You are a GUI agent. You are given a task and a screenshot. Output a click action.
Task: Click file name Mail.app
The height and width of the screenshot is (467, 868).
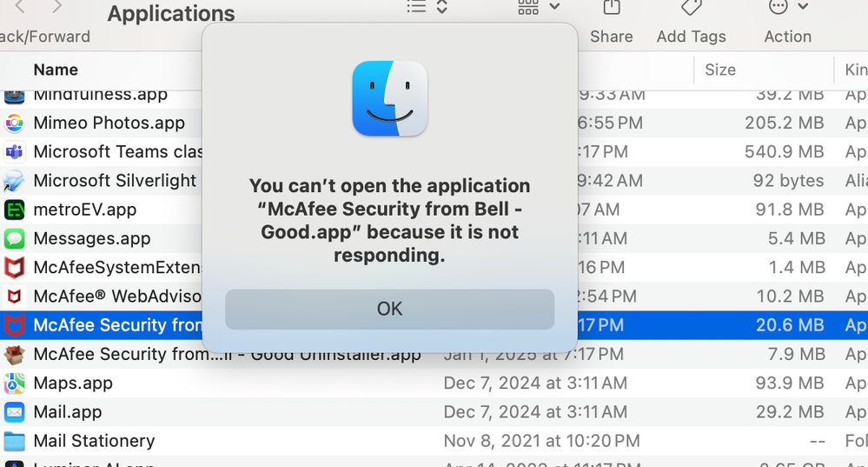coord(68,412)
